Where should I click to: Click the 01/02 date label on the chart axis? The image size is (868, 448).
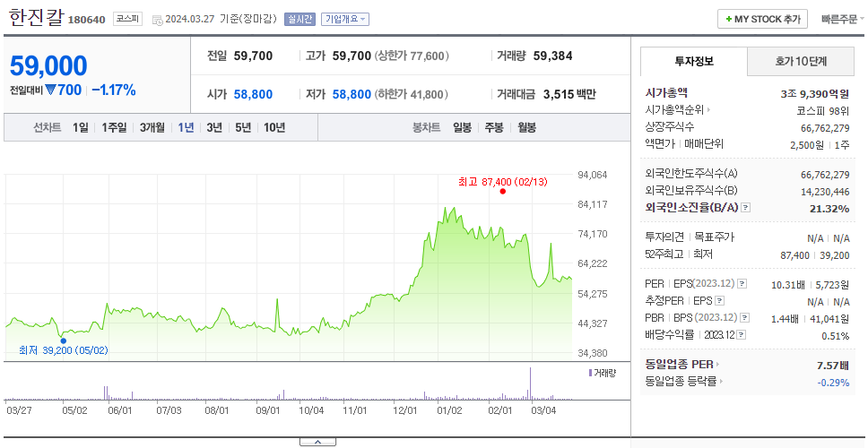tap(449, 410)
